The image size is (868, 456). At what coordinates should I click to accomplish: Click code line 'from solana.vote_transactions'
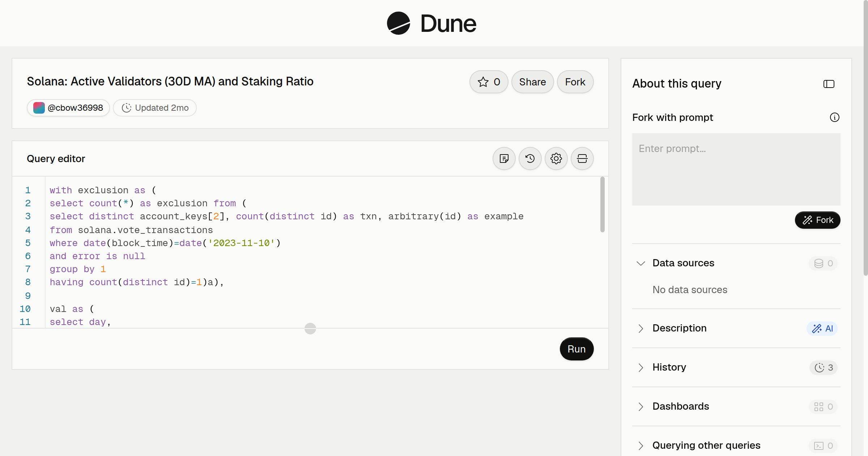[131, 230]
